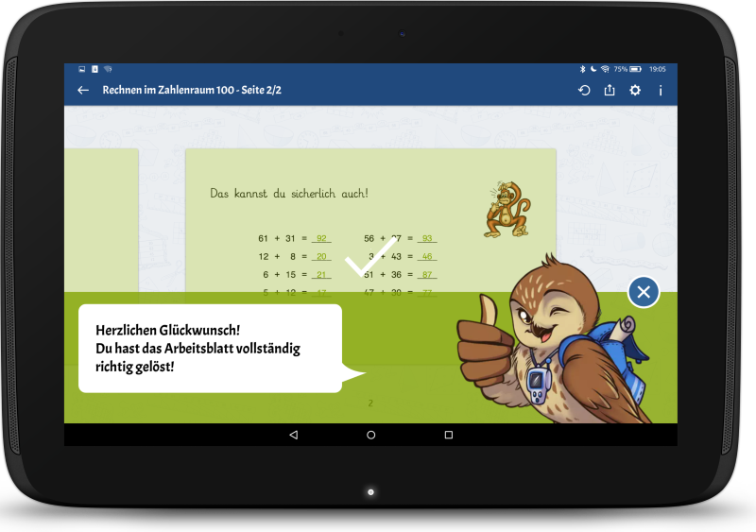Click the reset worksheet icon
The image size is (756, 532).
tap(584, 90)
